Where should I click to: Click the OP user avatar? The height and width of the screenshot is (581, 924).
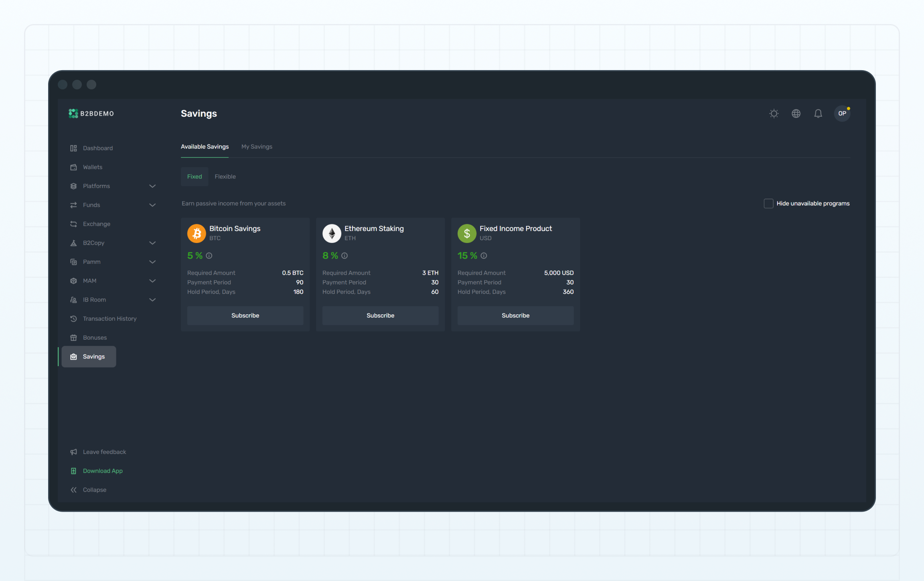(x=842, y=113)
